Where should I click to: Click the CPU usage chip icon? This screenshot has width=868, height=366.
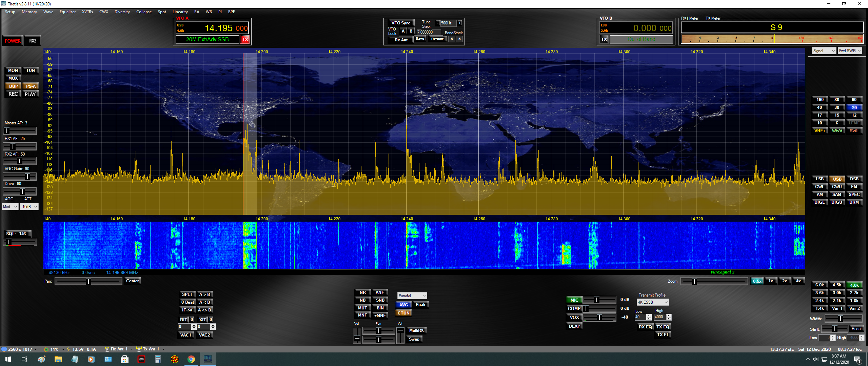pyautogui.click(x=46, y=349)
